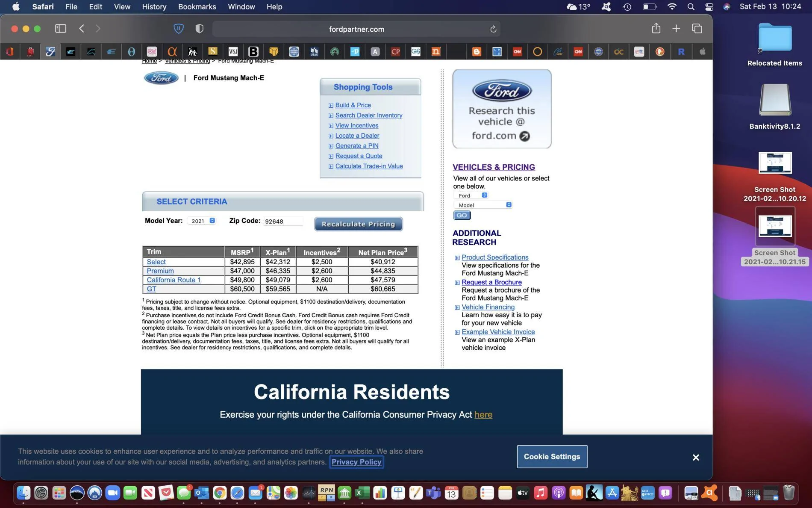The image size is (812, 508).
Task: Open the Ford make dropdown
Action: 471,195
